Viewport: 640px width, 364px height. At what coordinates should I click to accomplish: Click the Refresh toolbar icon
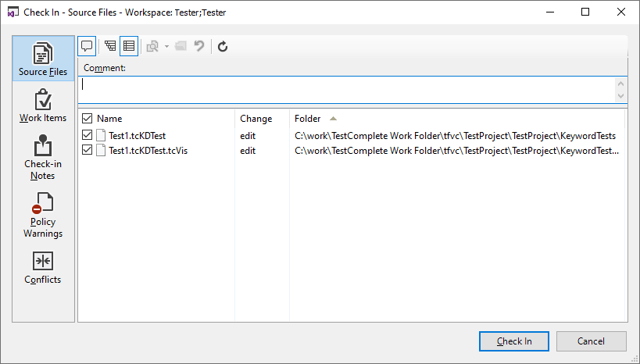[x=223, y=46]
